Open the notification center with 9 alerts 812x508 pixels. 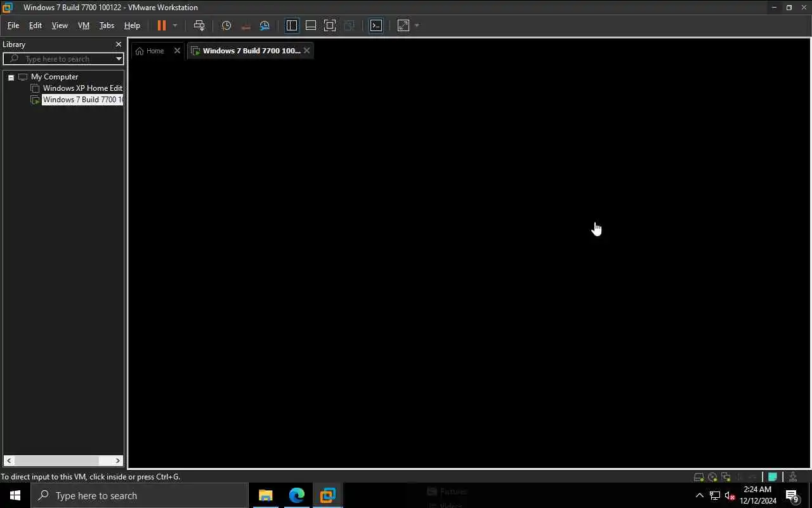pos(792,496)
